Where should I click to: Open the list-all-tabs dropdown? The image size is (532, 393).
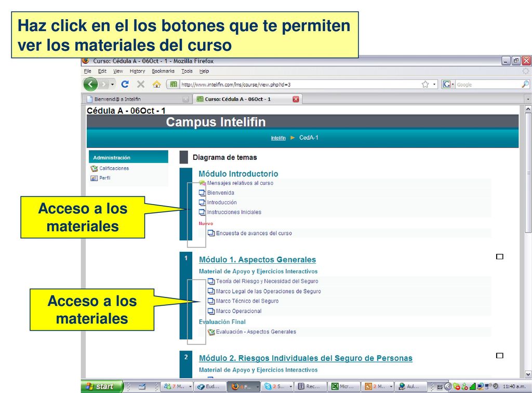pyautogui.click(x=528, y=99)
